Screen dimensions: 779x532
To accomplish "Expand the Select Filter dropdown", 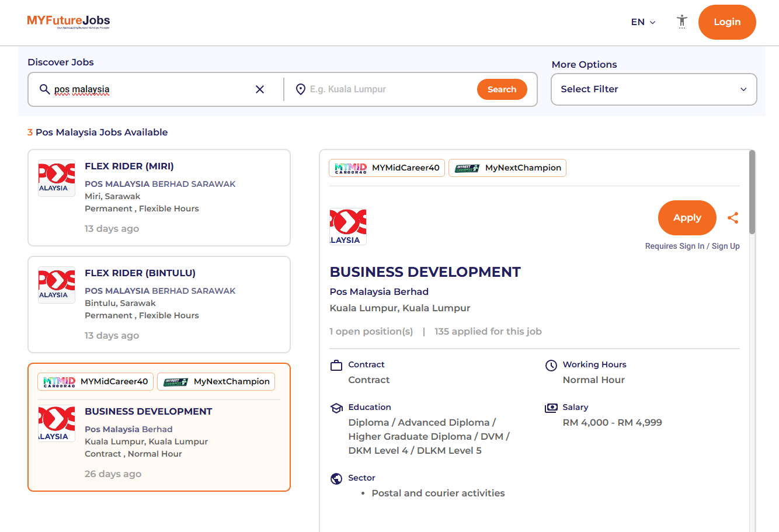I will pyautogui.click(x=654, y=89).
